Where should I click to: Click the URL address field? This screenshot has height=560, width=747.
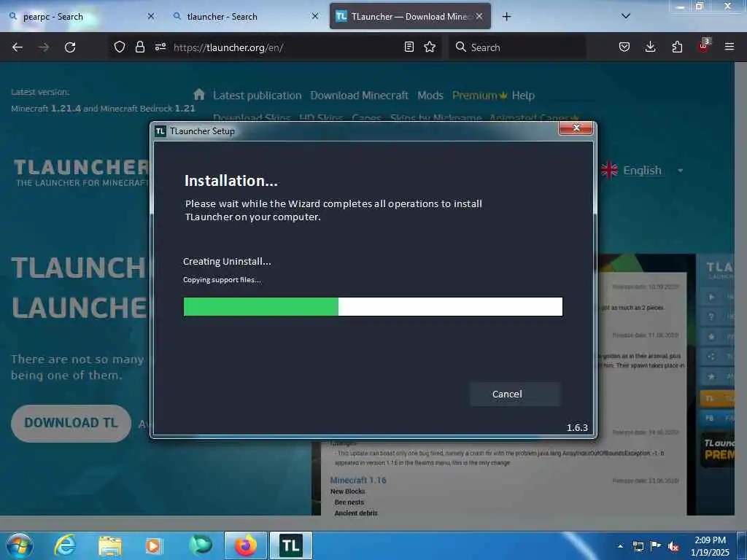[x=286, y=47]
